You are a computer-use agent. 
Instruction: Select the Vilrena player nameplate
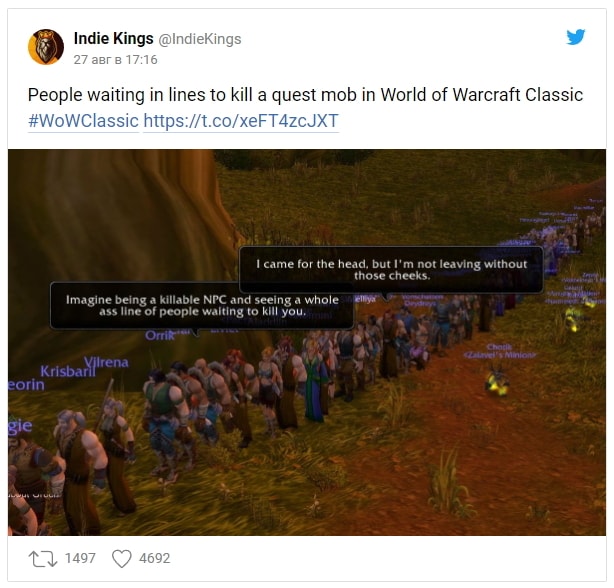pos(106,362)
